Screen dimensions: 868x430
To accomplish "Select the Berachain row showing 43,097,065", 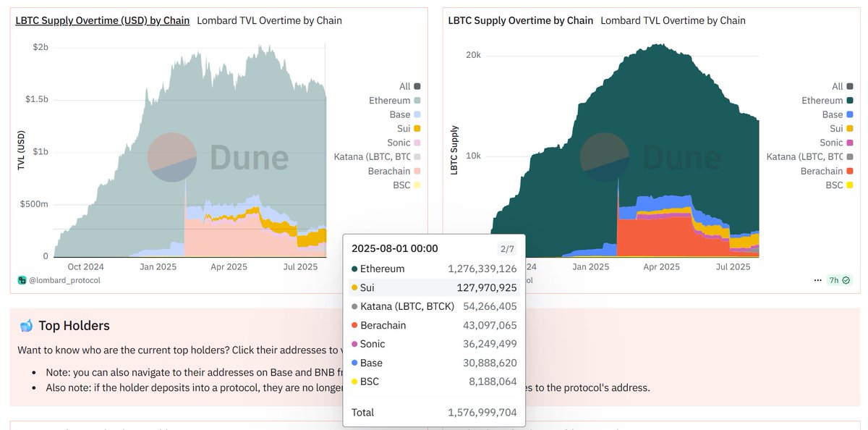I will [x=434, y=325].
